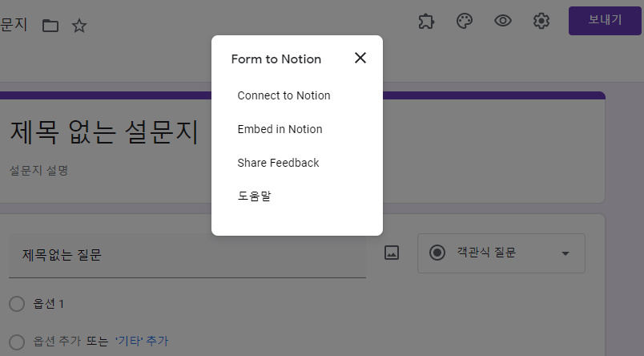Add image to question icon

click(392, 253)
